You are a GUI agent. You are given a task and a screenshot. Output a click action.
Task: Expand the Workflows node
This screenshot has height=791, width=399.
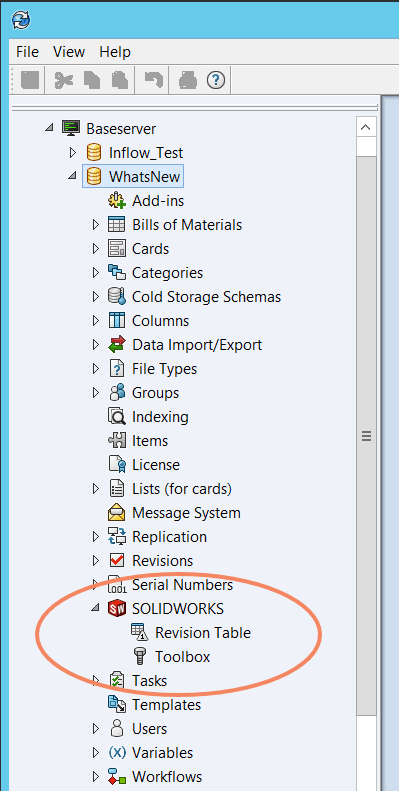pos(96,777)
